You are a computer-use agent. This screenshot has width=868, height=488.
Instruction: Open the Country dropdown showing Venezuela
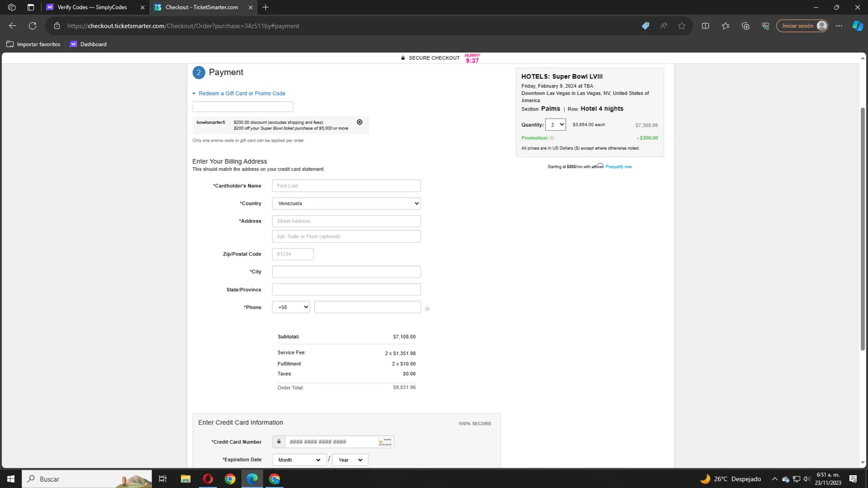click(x=346, y=204)
